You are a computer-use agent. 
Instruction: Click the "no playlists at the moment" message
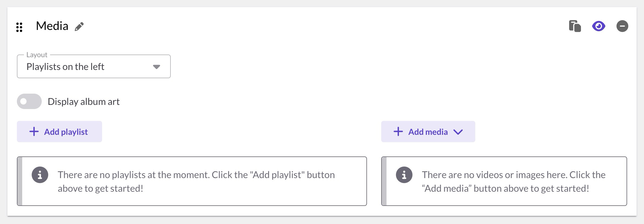196,181
